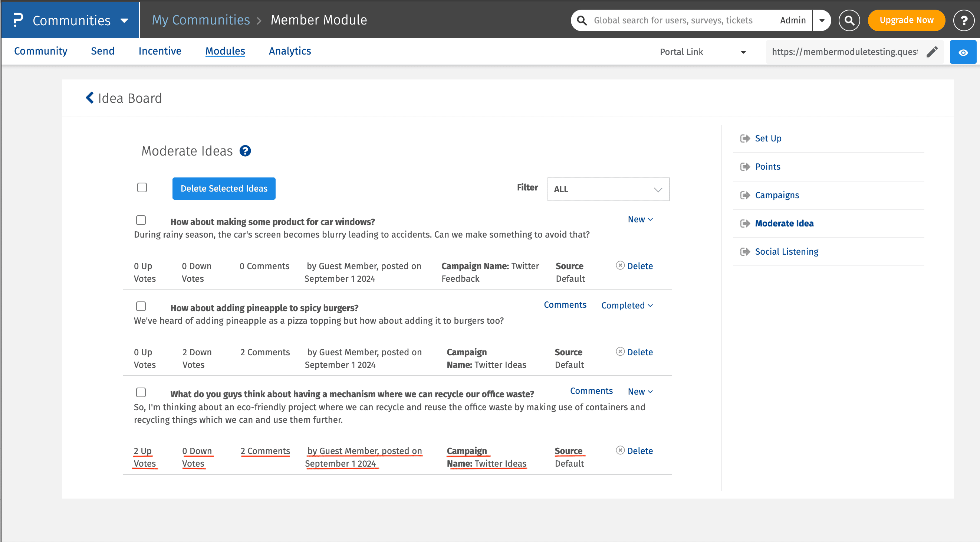
Task: Click the pencil edit portal URL icon
Action: pos(932,52)
